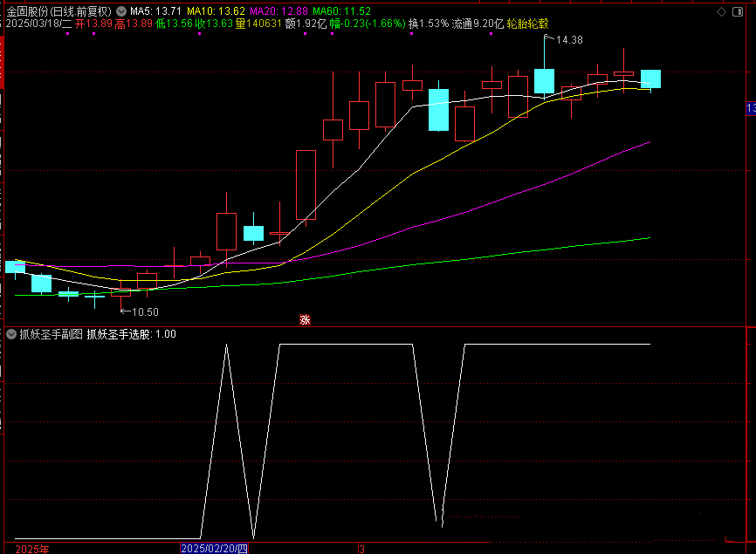The width and height of the screenshot is (756, 554).
Task: Select the last cyan candlestick on the chart
Action: click(x=650, y=79)
